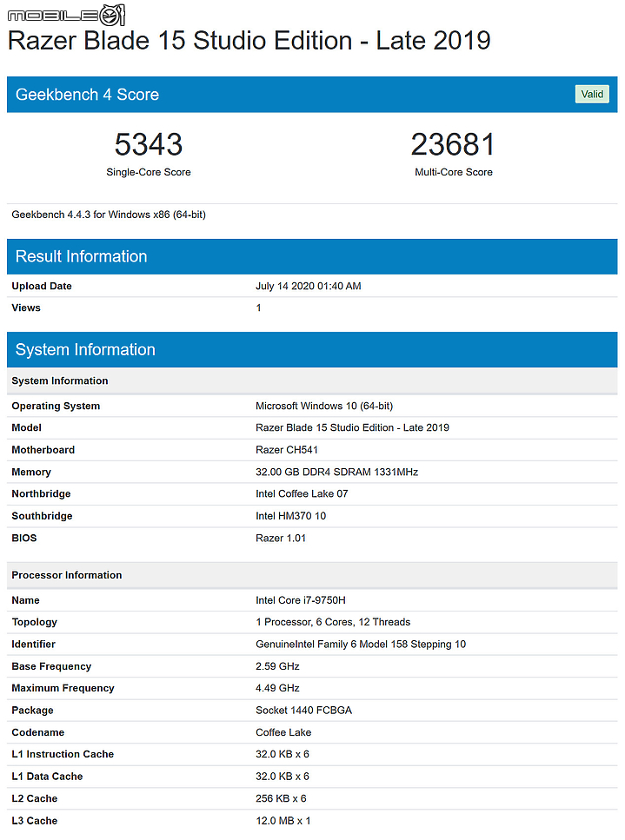The width and height of the screenshot is (625, 840).
Task: Click the 'L1 Data Cache' row label
Action: pos(47,777)
